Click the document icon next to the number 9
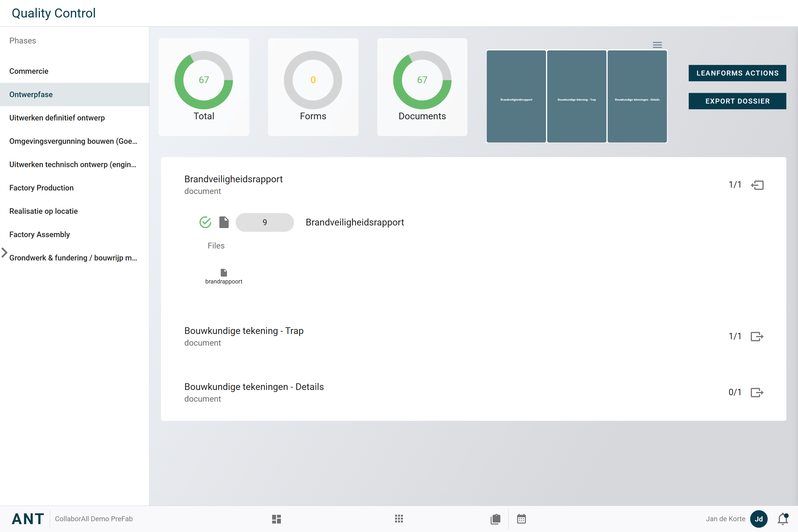The width and height of the screenshot is (798, 532). [224, 222]
